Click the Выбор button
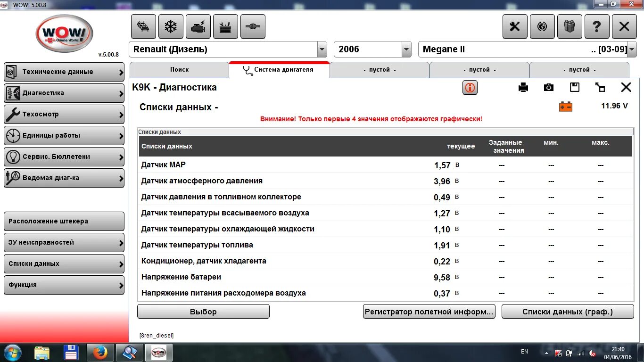The width and height of the screenshot is (644, 362). (x=203, y=312)
